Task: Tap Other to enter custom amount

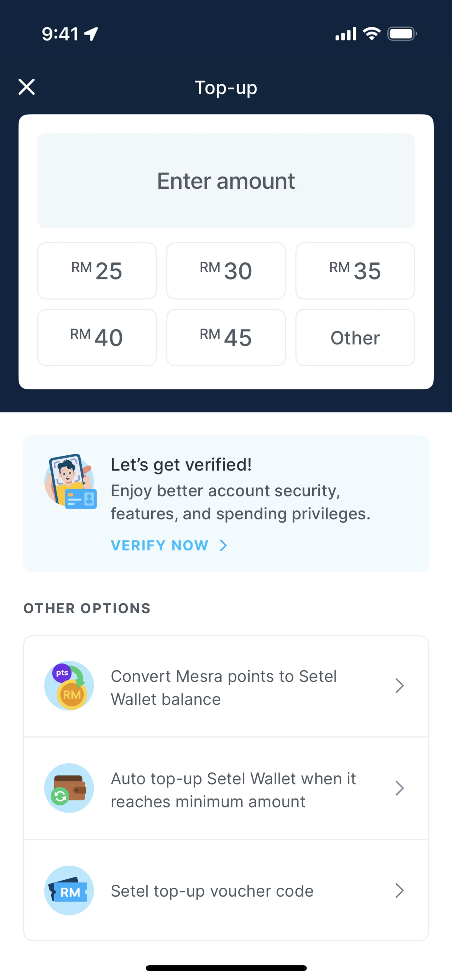Action: (355, 337)
